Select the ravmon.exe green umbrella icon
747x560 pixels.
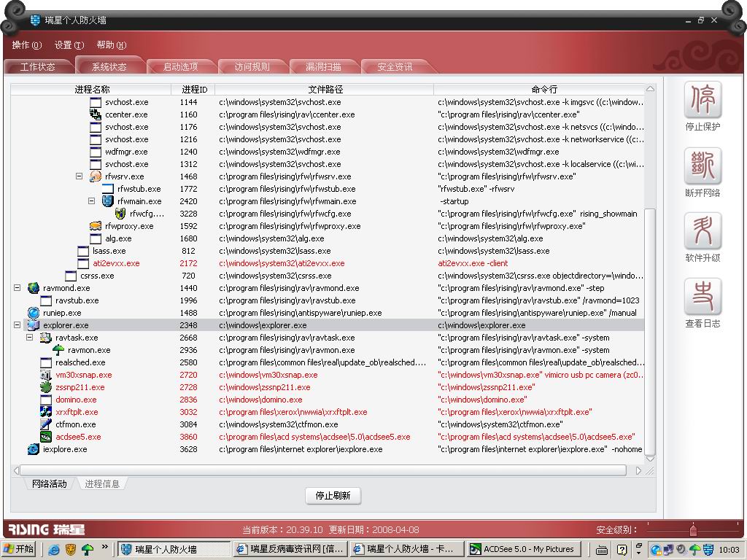(x=58, y=350)
